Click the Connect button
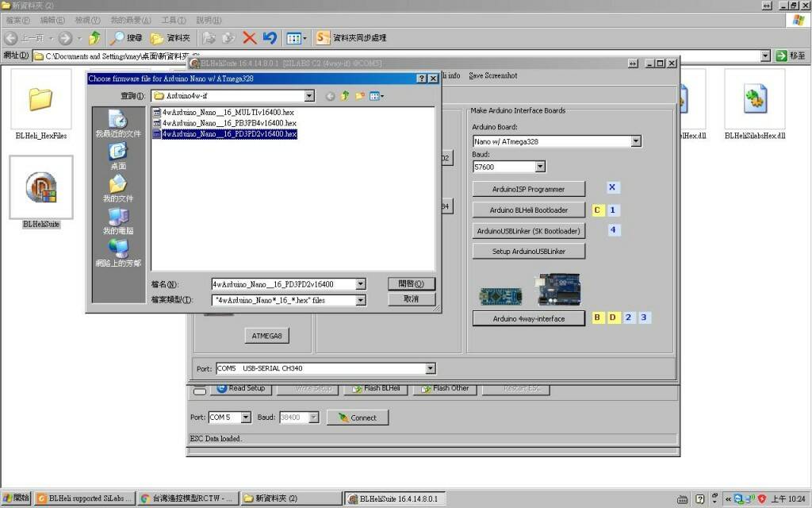Image resolution: width=812 pixels, height=508 pixels. click(x=358, y=418)
